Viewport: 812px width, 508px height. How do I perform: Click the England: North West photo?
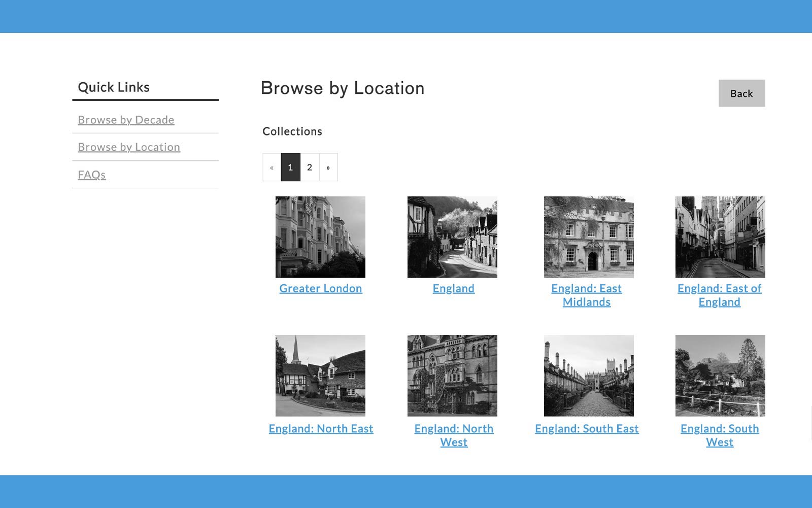coord(452,376)
